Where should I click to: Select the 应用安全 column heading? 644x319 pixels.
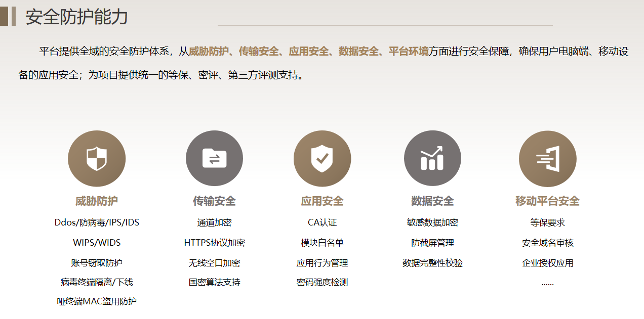(x=322, y=201)
